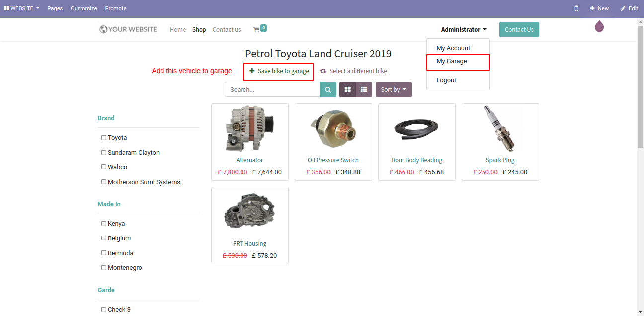Open Contact us navigation link
644x316 pixels.
click(227, 30)
